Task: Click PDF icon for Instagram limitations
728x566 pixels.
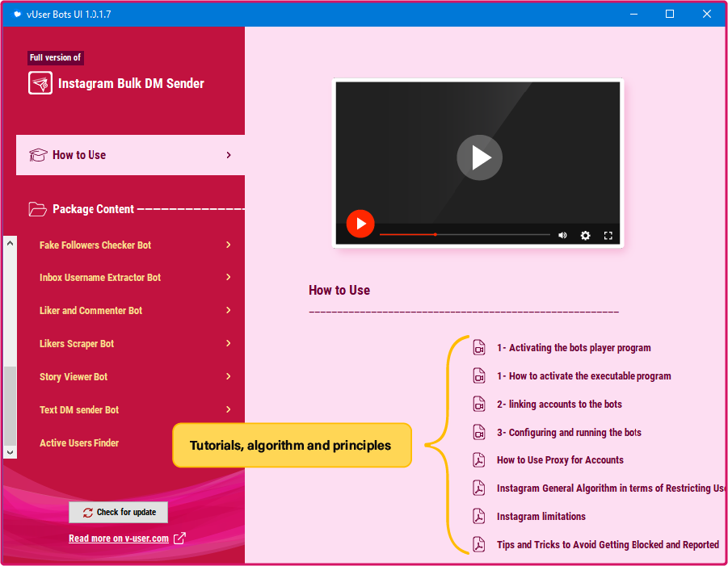Action: (x=479, y=517)
